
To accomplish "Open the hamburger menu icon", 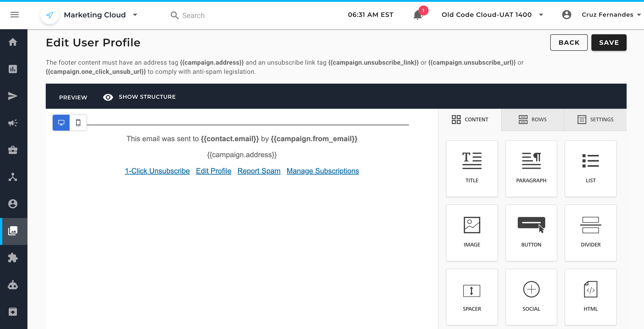I will (x=14, y=15).
